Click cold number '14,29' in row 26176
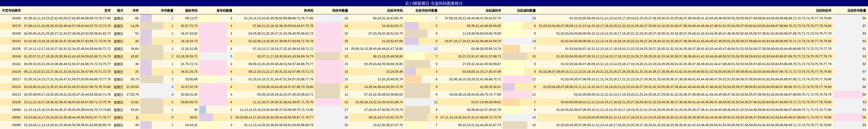Screen dimensions: 868x129 click(135, 26)
